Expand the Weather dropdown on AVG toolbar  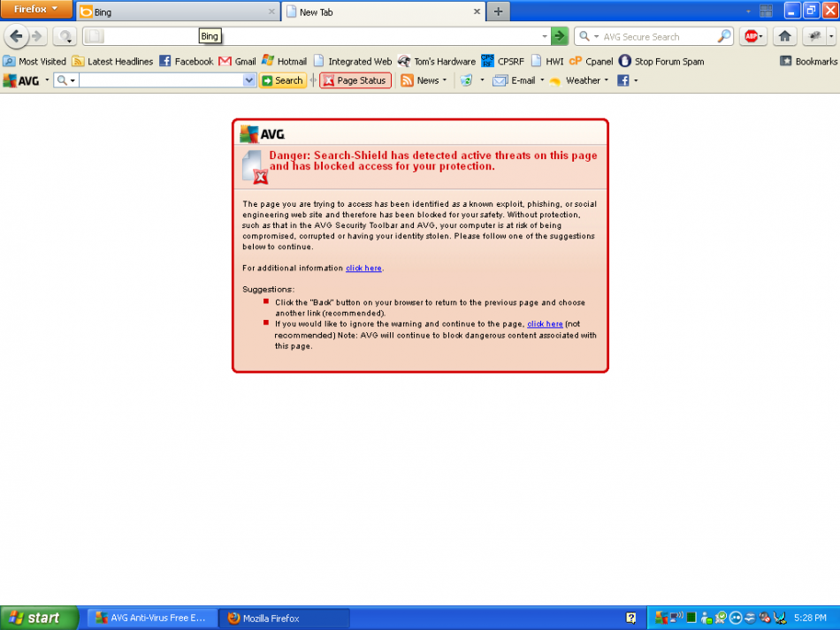tap(607, 80)
